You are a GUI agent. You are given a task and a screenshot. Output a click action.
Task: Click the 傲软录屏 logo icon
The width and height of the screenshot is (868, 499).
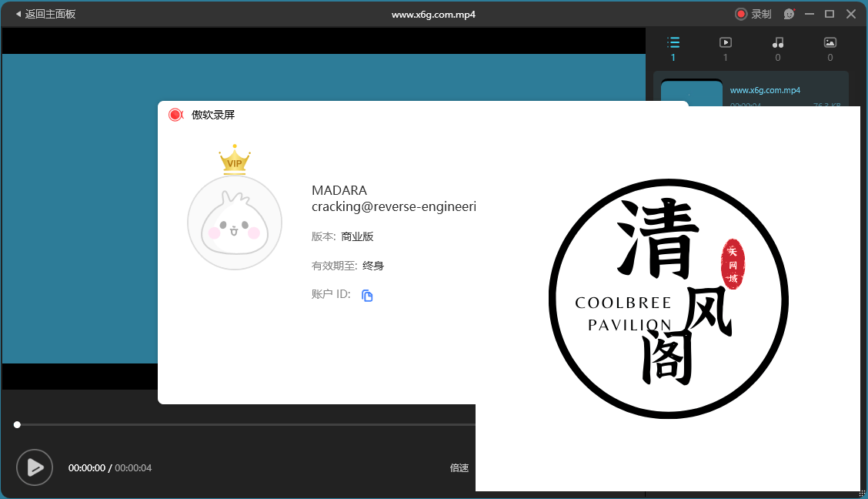[x=175, y=115]
